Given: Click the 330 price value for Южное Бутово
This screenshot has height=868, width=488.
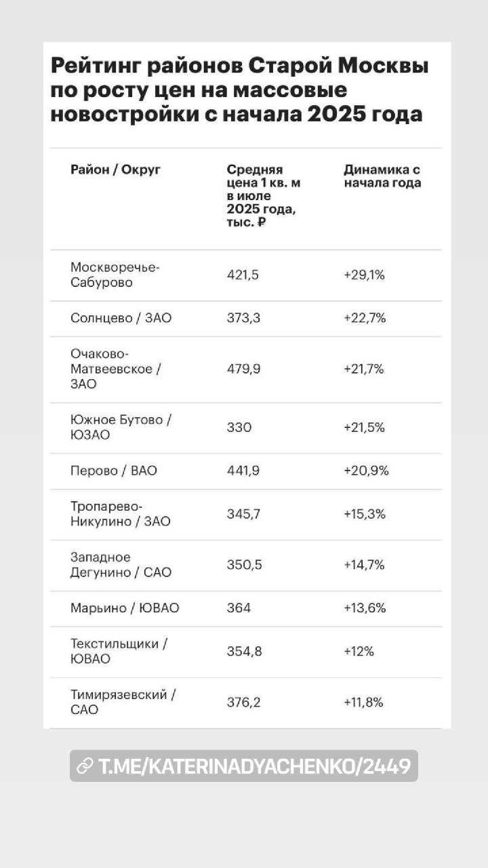Looking at the screenshot, I should pos(239,428).
